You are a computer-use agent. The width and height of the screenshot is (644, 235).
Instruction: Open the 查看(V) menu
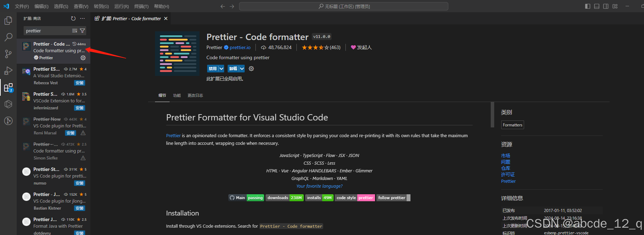(x=81, y=6)
